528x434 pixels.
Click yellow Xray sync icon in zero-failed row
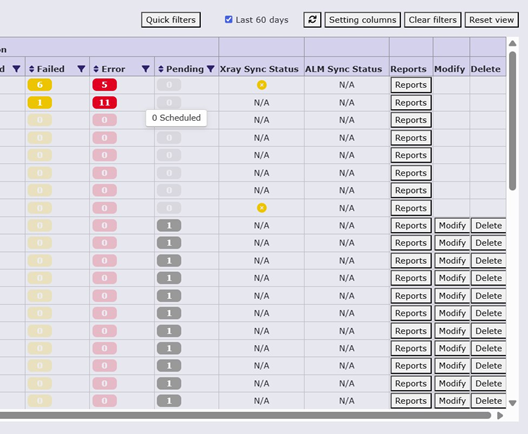pyautogui.click(x=262, y=208)
